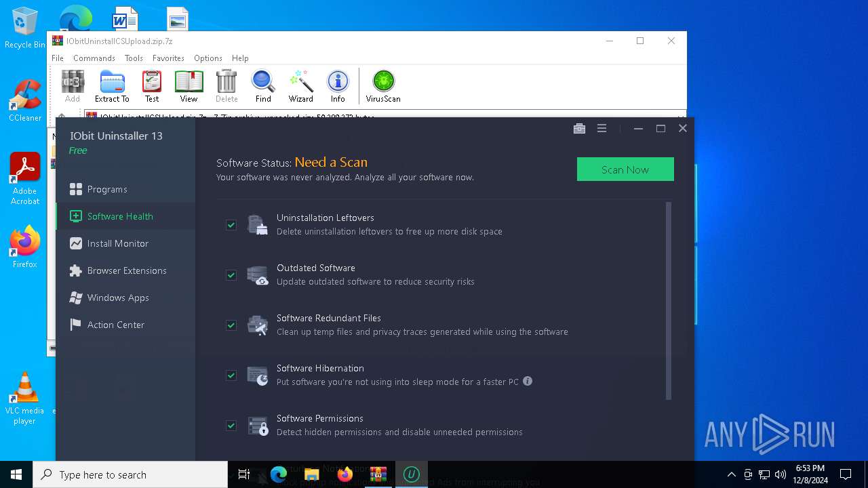Open the Tools menu in WinRAR

coord(134,58)
